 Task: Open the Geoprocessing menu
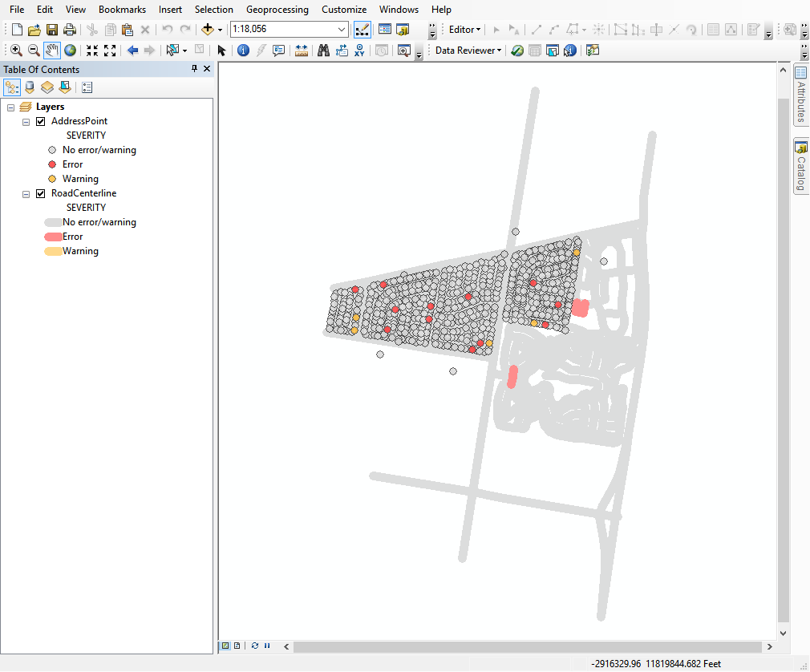click(277, 10)
